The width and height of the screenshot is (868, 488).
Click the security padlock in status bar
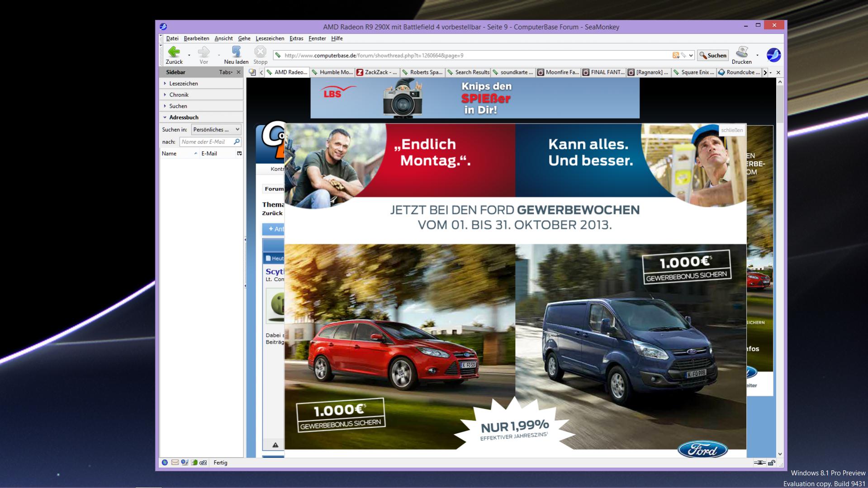tap(772, 463)
